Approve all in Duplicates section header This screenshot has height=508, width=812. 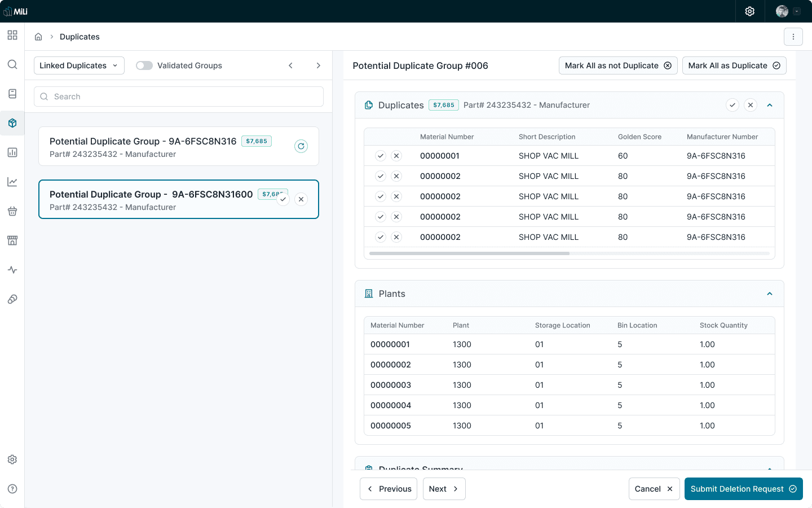(732, 105)
